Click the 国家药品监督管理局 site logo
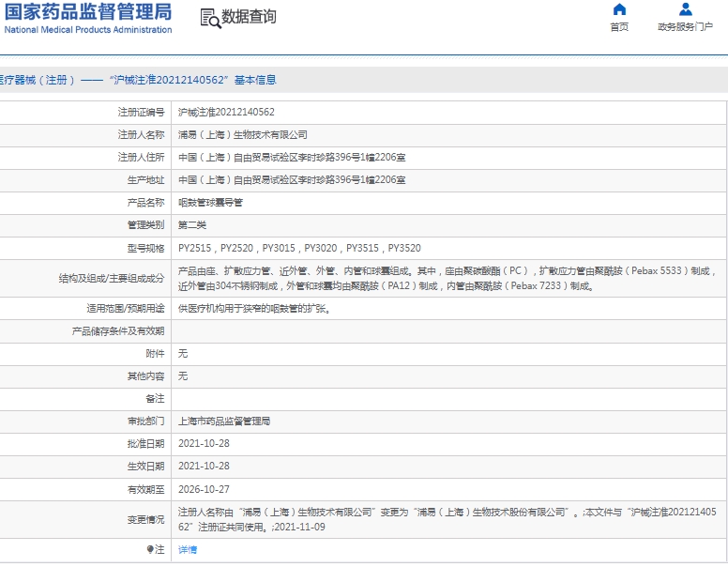This screenshot has height=567, width=728. click(88, 18)
